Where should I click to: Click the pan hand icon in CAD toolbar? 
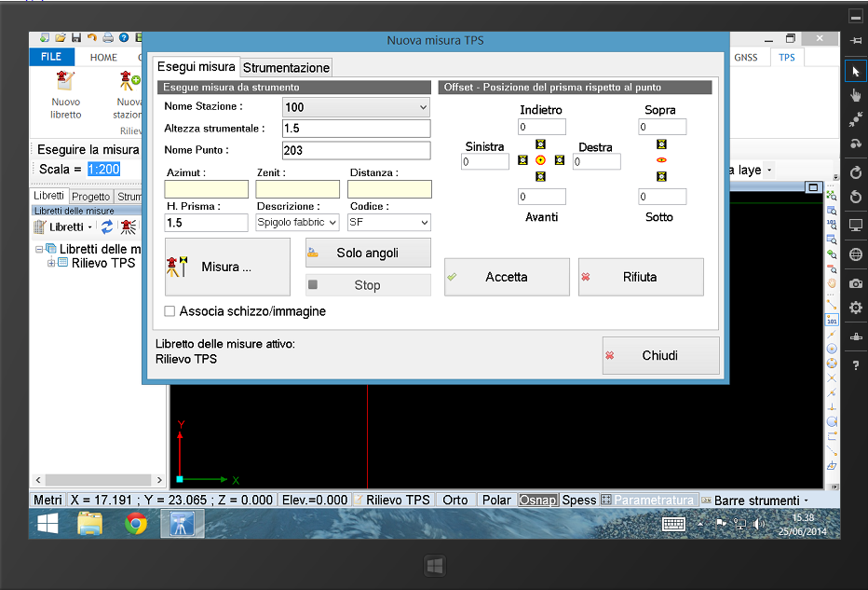pyautogui.click(x=832, y=283)
